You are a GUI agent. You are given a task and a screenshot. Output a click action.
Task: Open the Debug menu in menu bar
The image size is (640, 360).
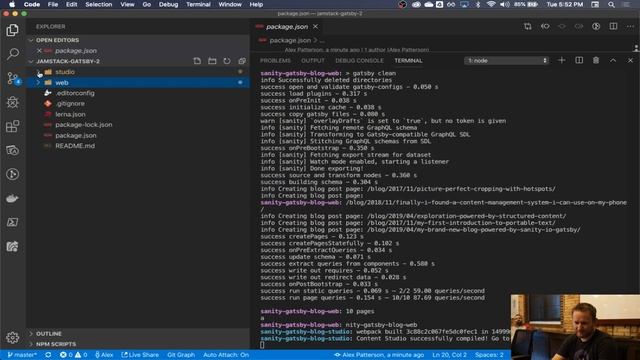coord(168,4)
